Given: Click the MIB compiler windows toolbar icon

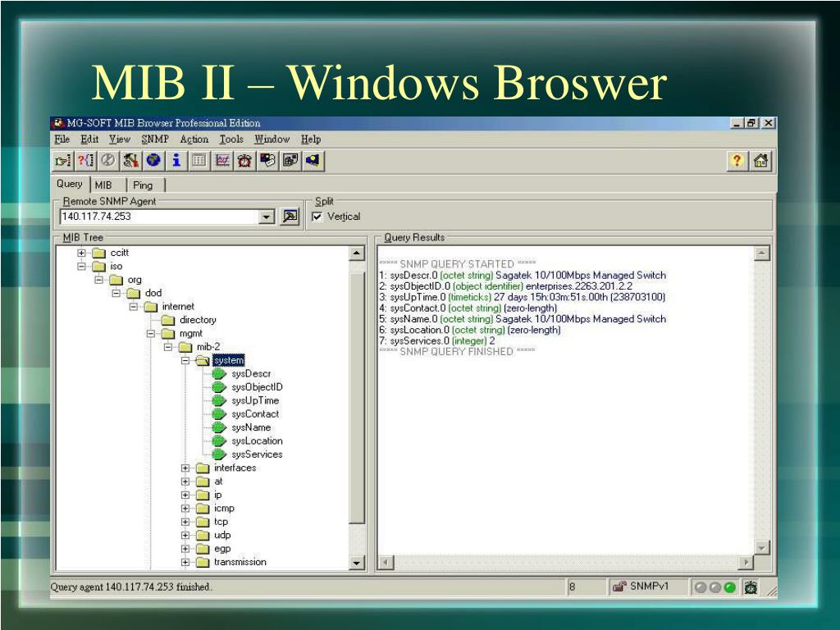Looking at the screenshot, I should coord(290,160).
